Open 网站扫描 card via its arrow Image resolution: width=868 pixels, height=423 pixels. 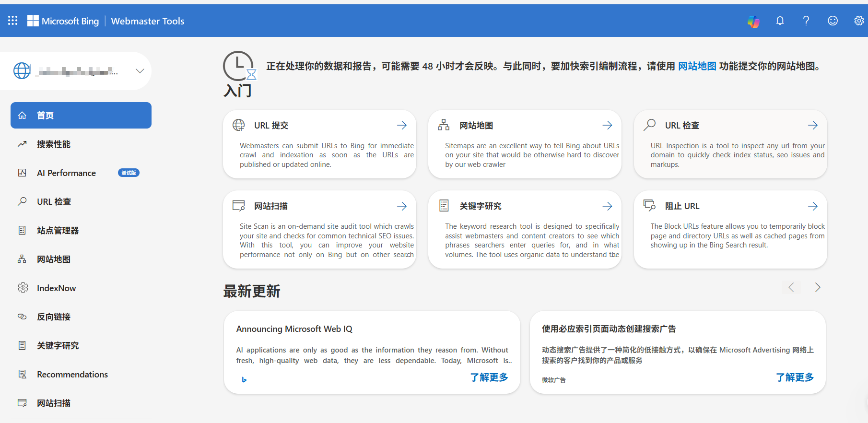click(402, 206)
